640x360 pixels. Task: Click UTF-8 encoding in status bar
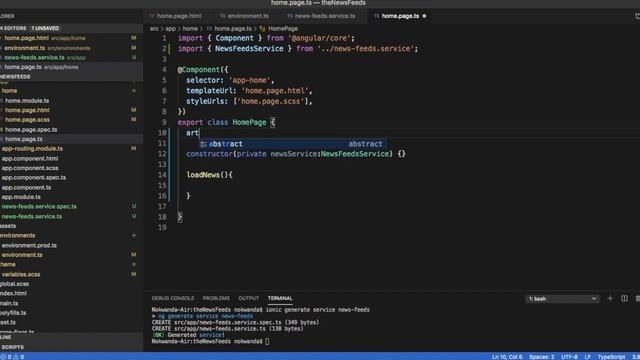pos(569,357)
